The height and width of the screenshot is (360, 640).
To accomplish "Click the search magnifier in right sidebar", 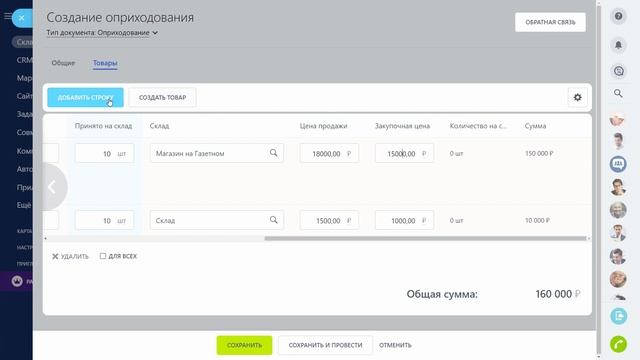I will (x=618, y=93).
